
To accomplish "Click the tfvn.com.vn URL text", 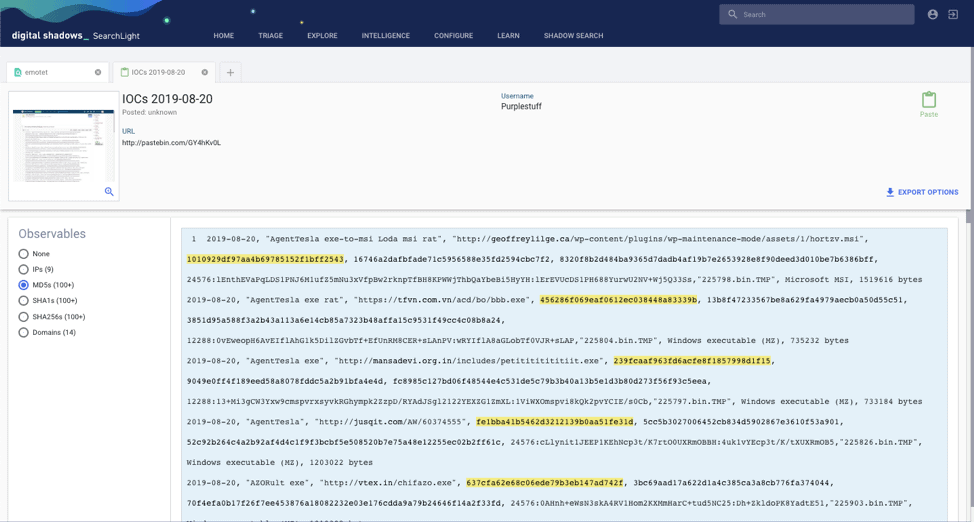I will tap(443, 300).
